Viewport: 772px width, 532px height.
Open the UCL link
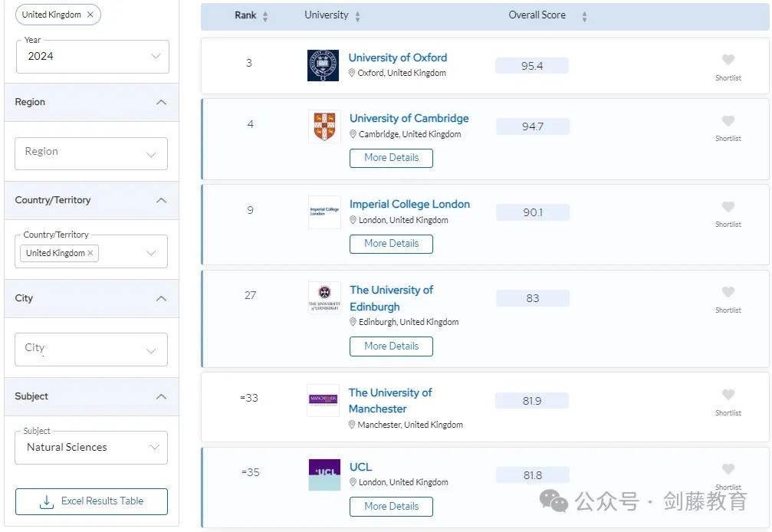coord(361,467)
